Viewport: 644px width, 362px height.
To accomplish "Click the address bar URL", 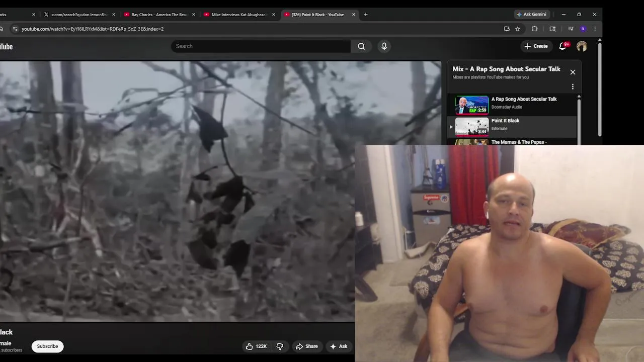I will coord(93,29).
